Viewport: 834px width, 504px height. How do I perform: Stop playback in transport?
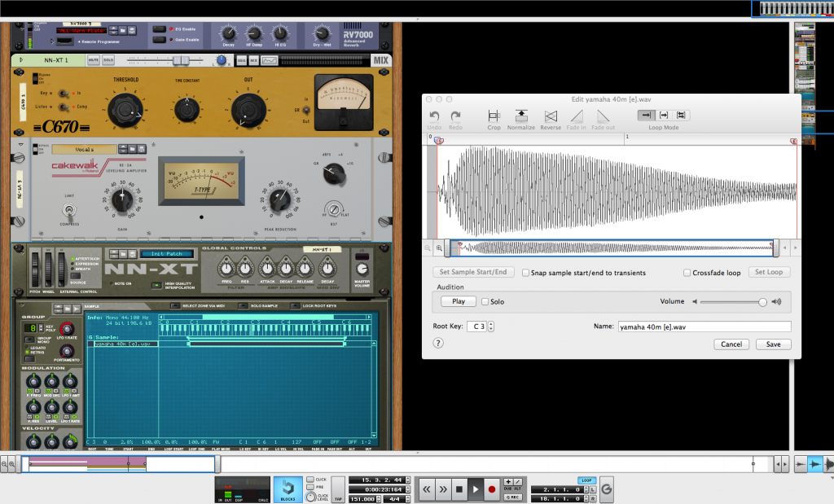click(459, 489)
